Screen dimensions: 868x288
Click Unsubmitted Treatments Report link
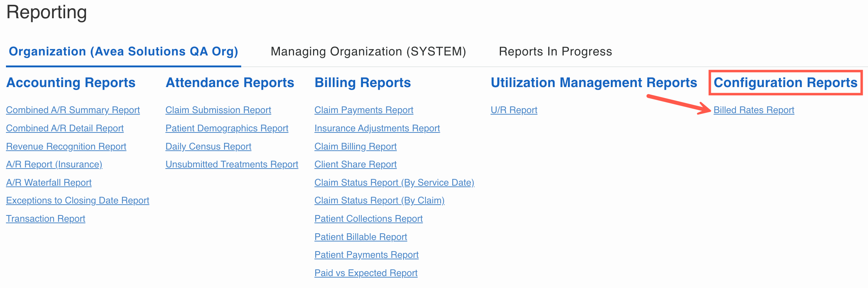click(x=232, y=164)
